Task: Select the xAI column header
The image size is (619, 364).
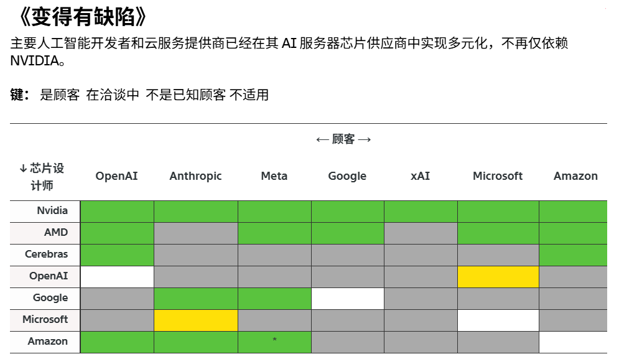Action: [x=420, y=175]
